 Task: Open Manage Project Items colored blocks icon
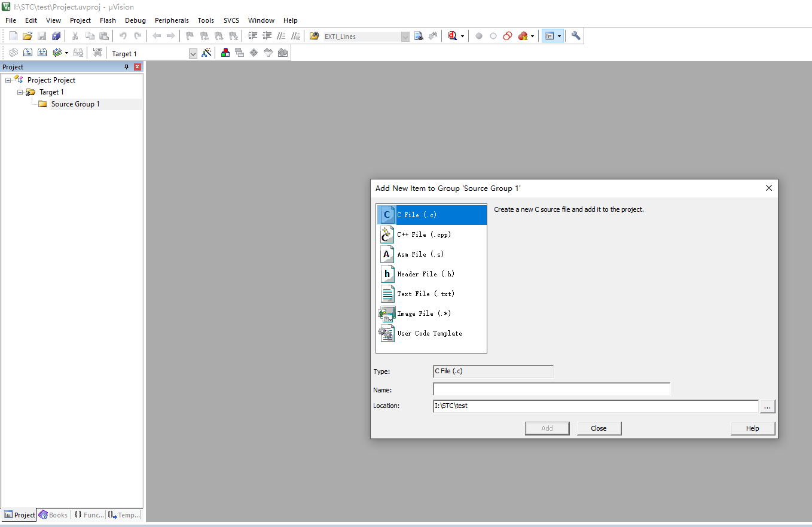pyautogui.click(x=225, y=53)
